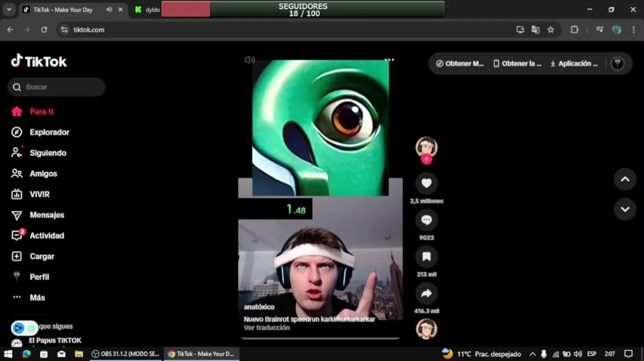Go to previous video with up arrow
Screen dimensions: 644x361
tap(625, 179)
